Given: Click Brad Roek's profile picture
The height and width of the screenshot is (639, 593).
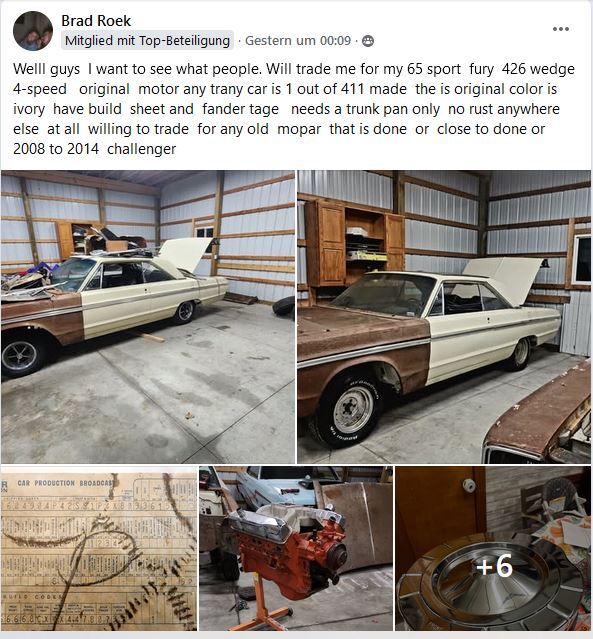Looking at the screenshot, I should [33, 31].
